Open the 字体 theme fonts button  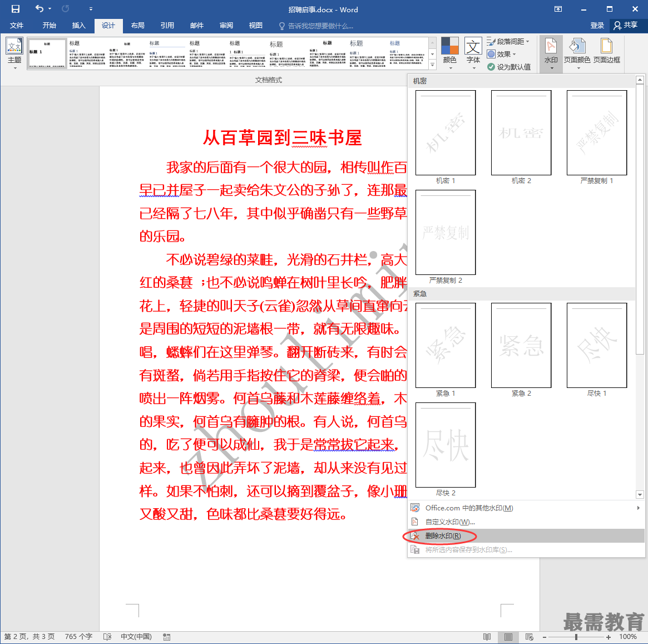[473, 53]
